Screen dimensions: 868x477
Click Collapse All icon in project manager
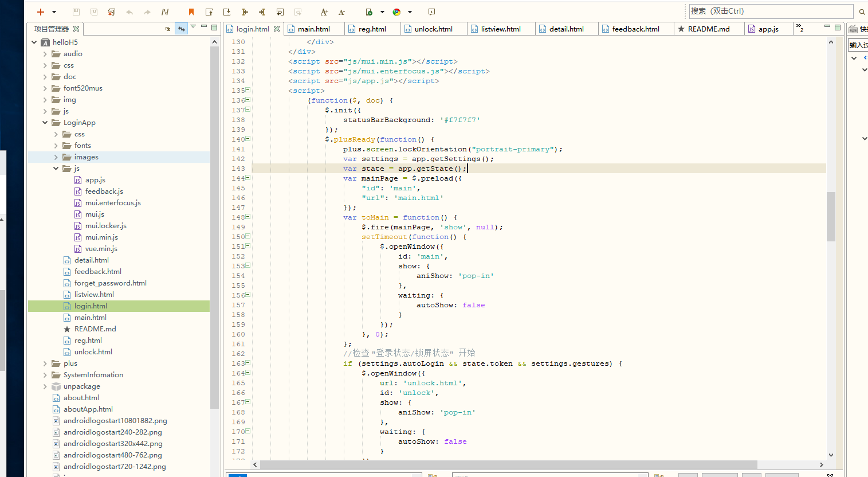[x=168, y=29]
